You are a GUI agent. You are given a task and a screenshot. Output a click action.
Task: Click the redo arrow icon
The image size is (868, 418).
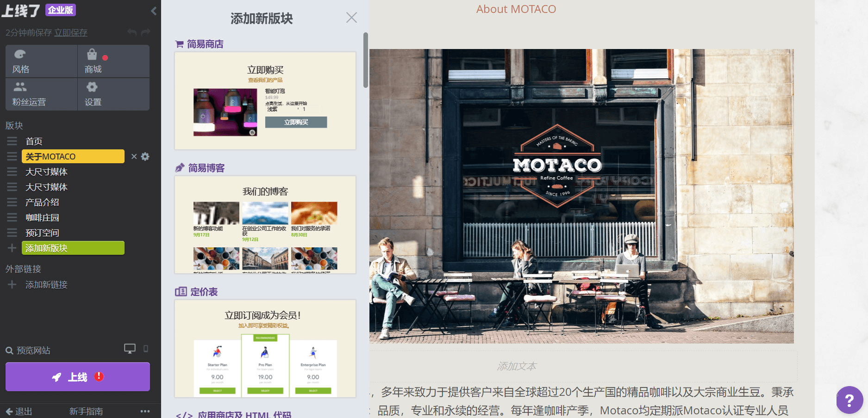pos(146,32)
